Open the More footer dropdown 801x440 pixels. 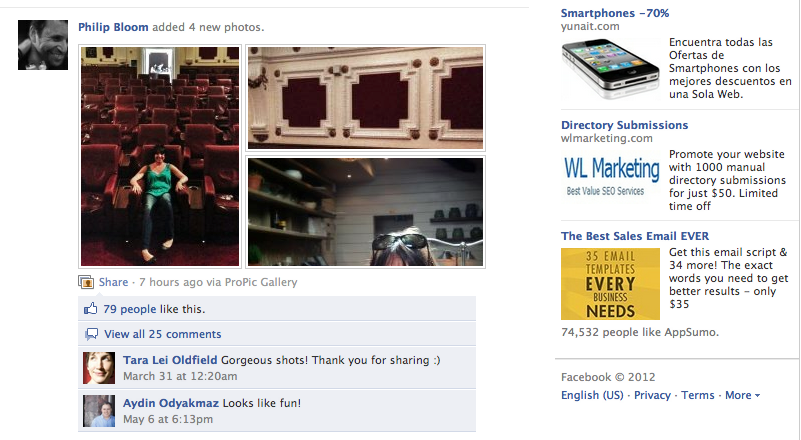click(742, 395)
